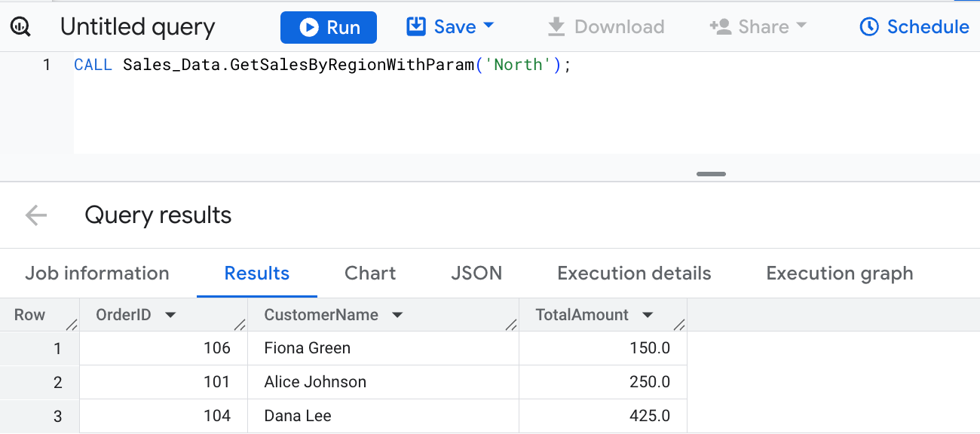The image size is (980, 434).
Task: Open the Execution details tab
Action: click(x=634, y=274)
